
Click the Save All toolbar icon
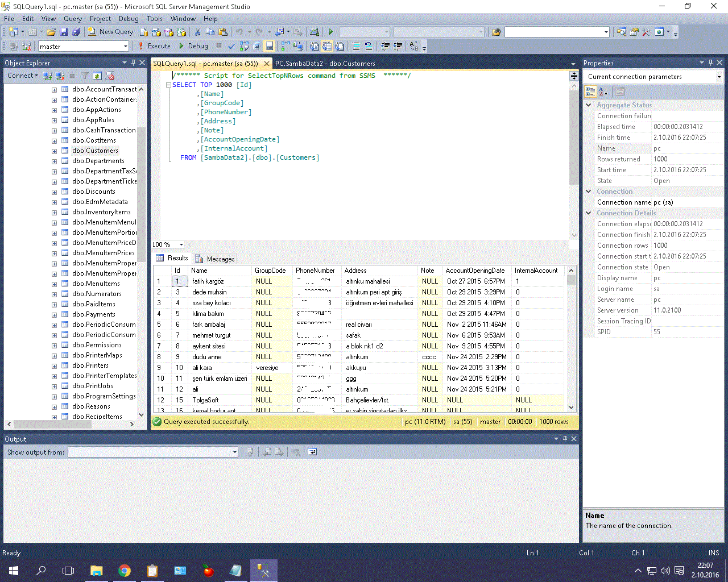76,32
